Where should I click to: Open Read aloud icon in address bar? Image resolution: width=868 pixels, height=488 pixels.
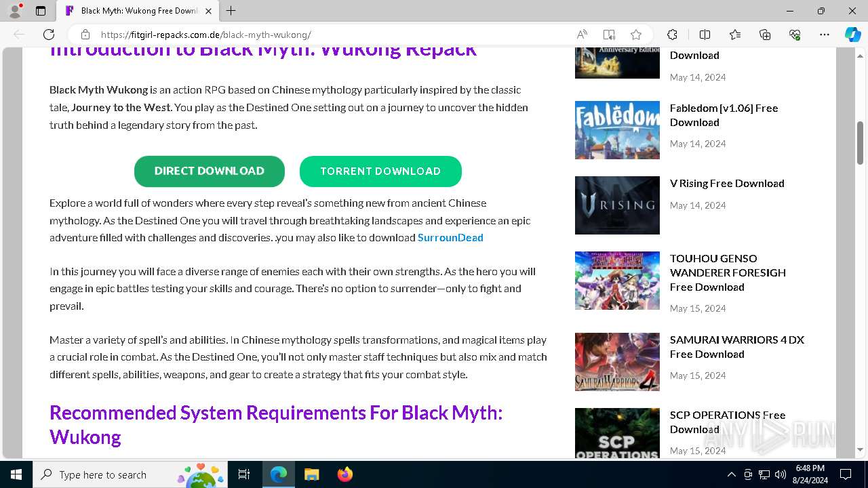[582, 35]
